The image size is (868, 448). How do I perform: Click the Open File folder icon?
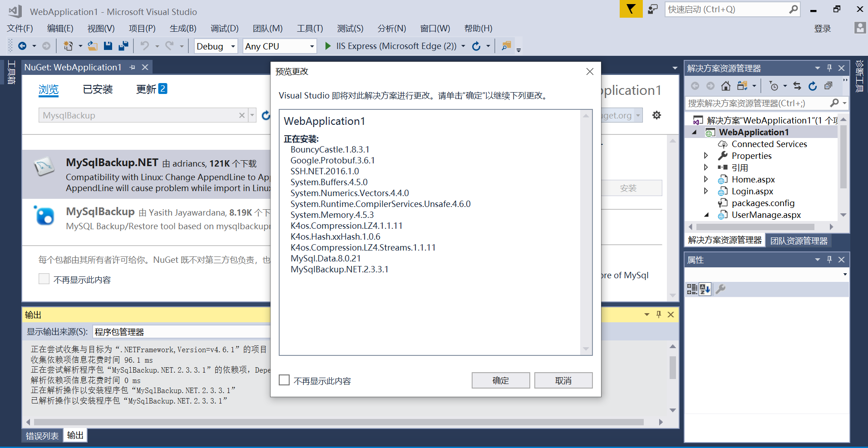93,46
